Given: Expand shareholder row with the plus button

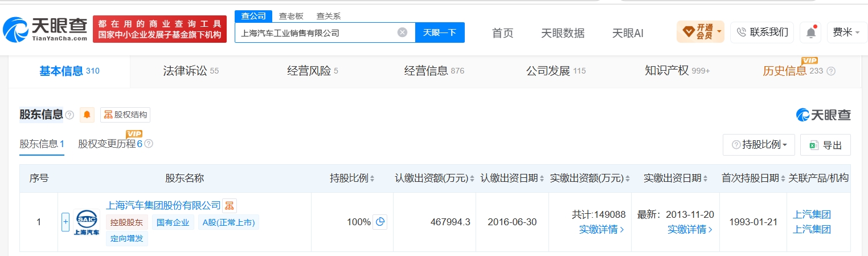Looking at the screenshot, I should [65, 222].
